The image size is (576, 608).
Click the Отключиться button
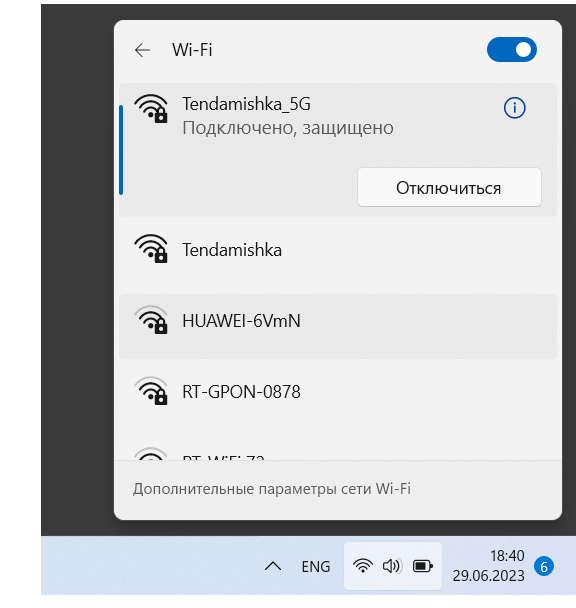point(449,188)
